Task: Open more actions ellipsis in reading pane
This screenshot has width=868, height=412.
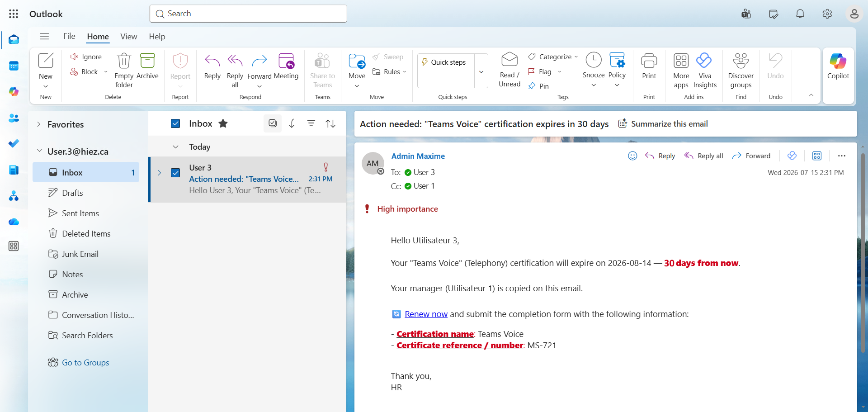Action: pos(841,156)
